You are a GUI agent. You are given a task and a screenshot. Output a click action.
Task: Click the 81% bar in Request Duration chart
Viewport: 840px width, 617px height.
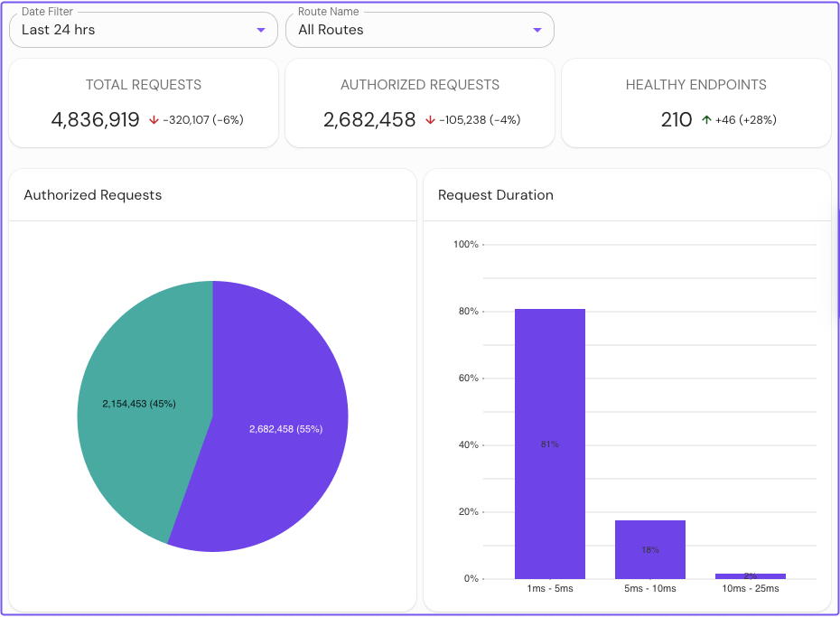pyautogui.click(x=549, y=443)
